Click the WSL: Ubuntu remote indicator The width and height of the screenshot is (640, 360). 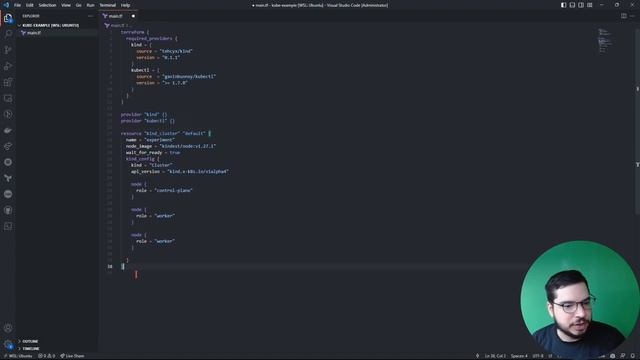click(18, 356)
